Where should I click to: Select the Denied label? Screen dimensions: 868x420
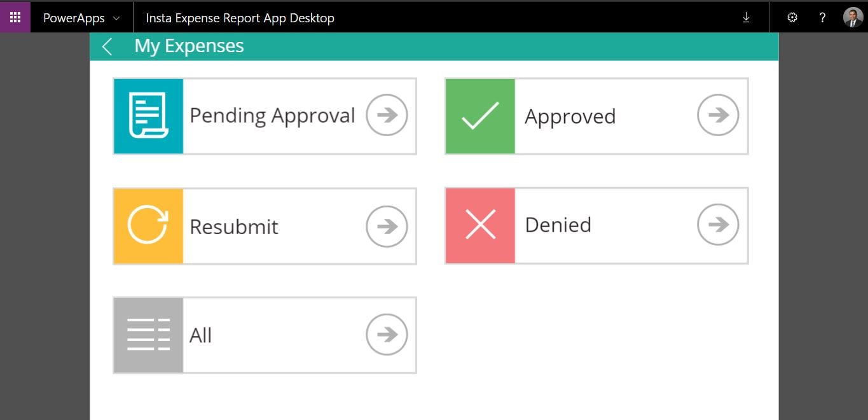[558, 225]
